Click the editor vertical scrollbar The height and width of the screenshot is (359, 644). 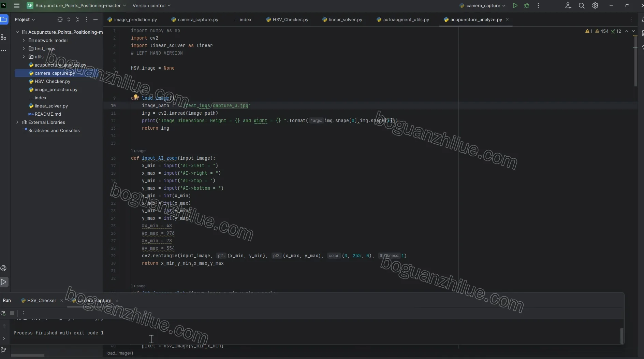pos(635,61)
